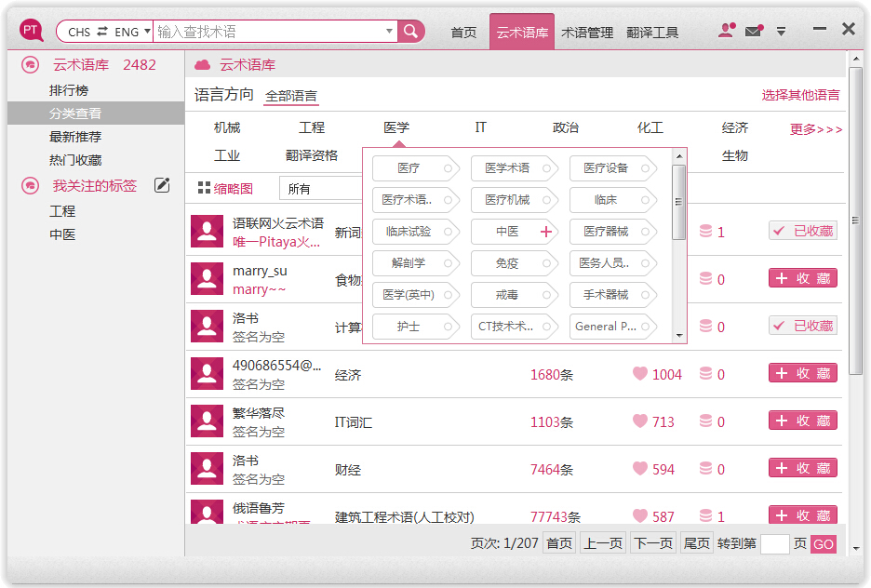Click avatar of user marry_su
This screenshot has height=588, width=871.
(x=207, y=278)
